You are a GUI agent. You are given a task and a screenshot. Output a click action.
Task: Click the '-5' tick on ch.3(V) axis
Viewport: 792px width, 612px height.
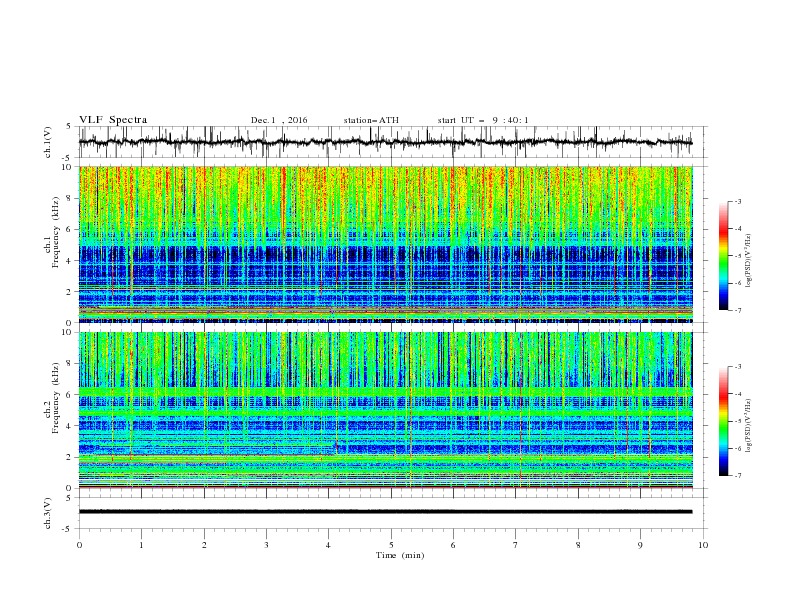68,529
